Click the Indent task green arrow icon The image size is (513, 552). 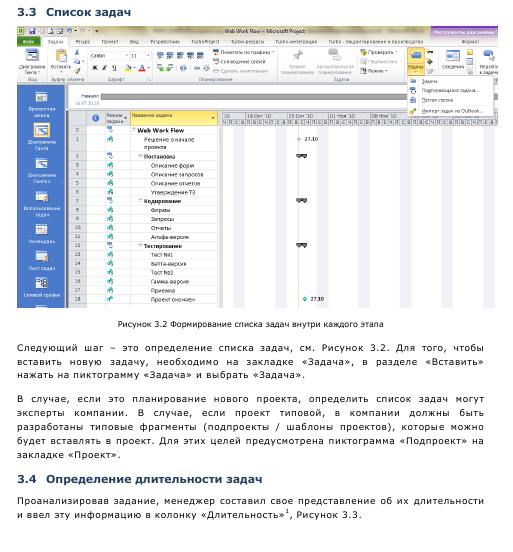170,68
